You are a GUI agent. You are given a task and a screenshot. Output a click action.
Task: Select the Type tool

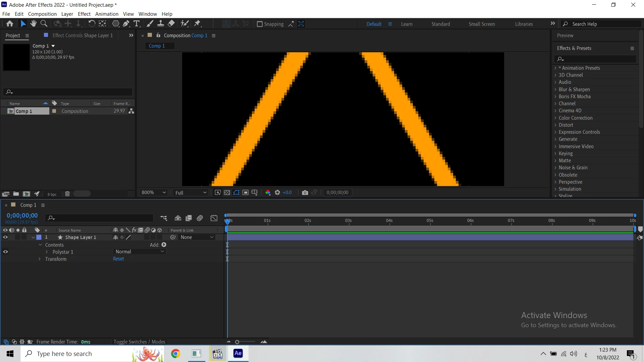click(x=137, y=23)
